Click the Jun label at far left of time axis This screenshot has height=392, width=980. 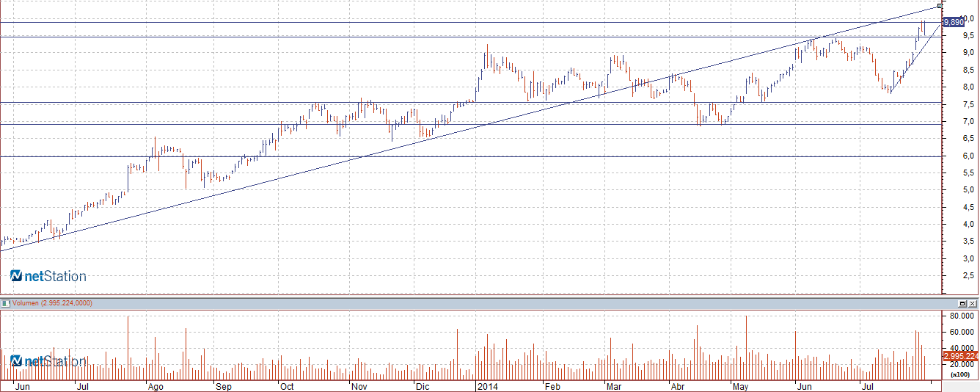(23, 386)
